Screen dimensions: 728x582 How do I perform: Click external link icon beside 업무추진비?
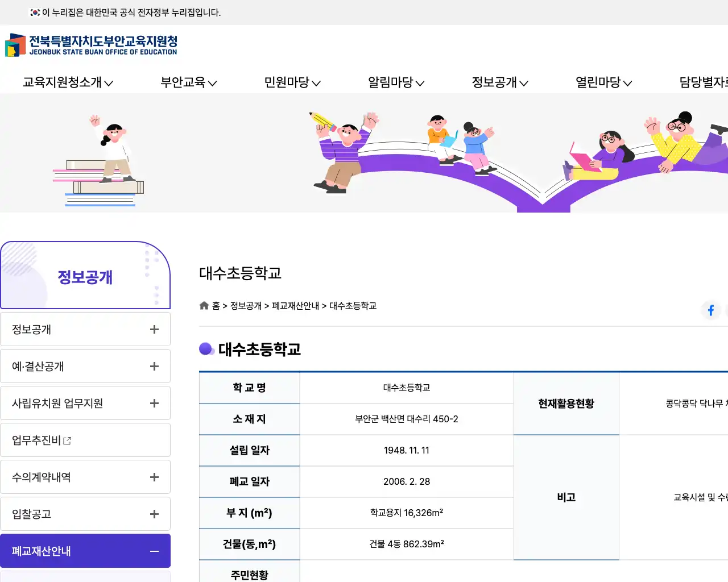click(67, 440)
